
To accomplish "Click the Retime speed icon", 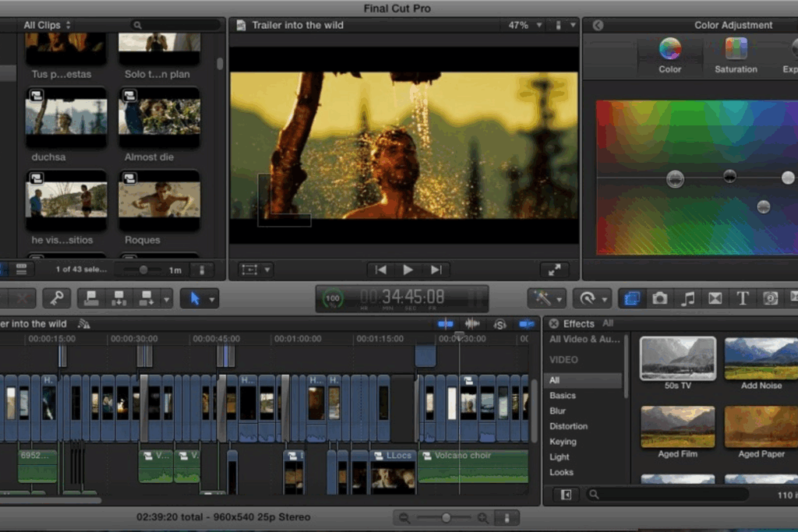I will [588, 298].
